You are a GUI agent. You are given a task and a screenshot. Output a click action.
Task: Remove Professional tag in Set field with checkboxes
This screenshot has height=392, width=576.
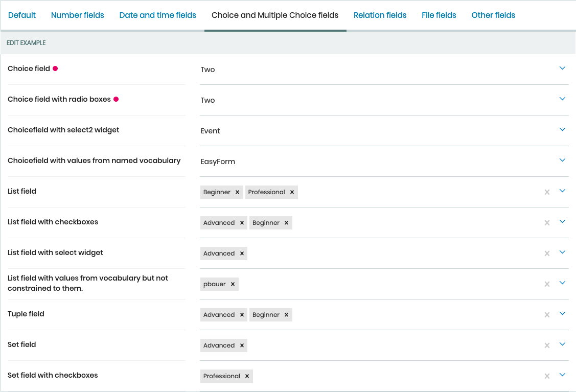247,376
